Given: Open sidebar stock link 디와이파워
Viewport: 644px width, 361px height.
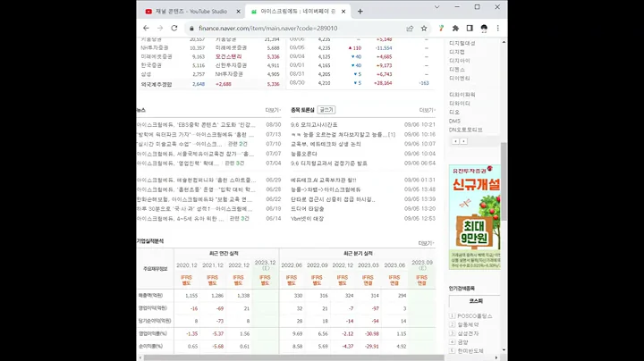Looking at the screenshot, I should (462, 95).
